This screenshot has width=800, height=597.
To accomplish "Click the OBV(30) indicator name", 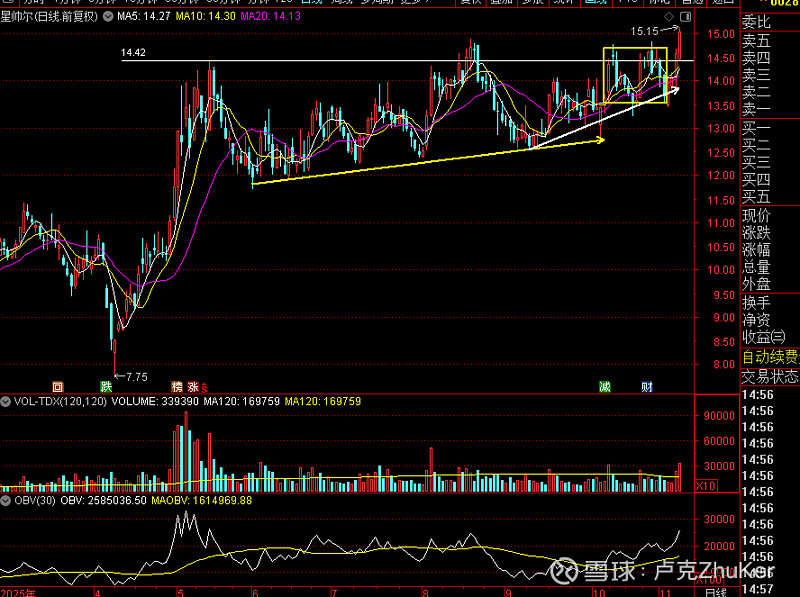I will 35,501.
